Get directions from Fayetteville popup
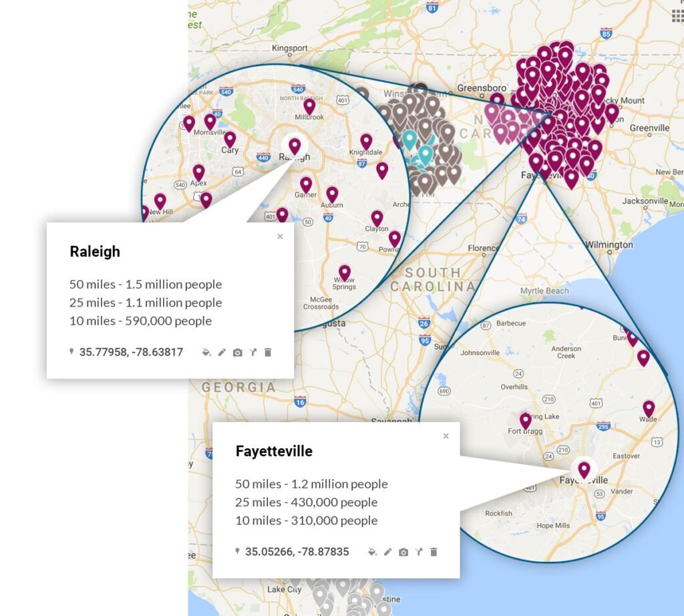Screen dimensions: 684x616 419,552
